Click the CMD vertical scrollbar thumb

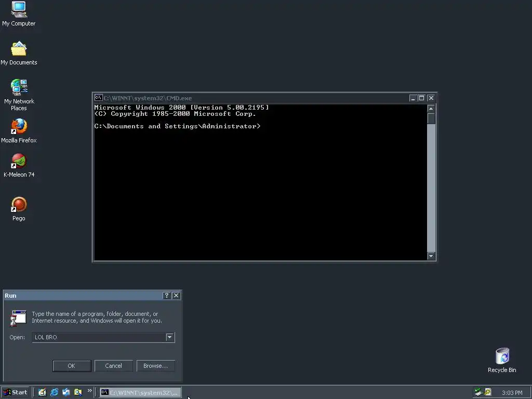pyautogui.click(x=431, y=118)
